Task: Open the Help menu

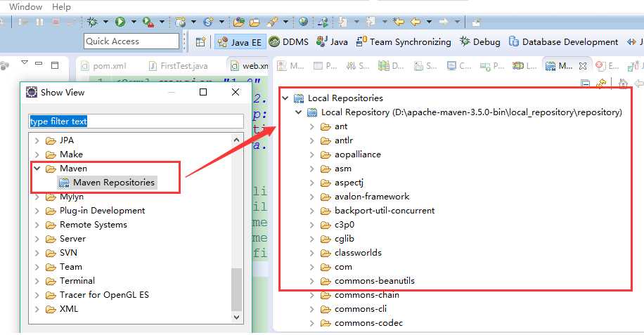Action: pos(61,6)
